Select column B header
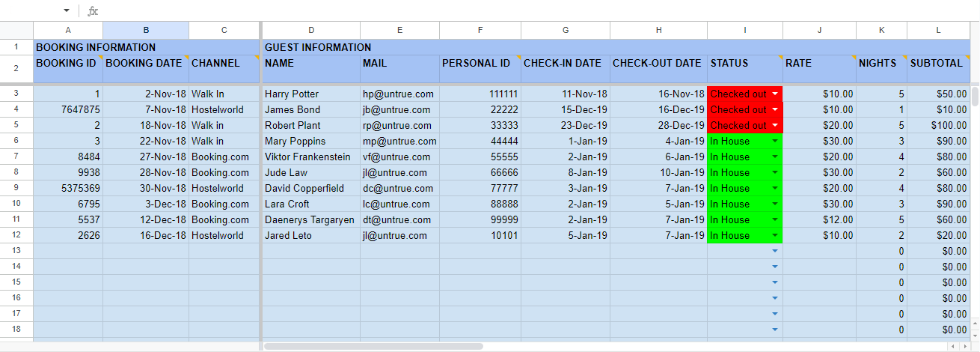Viewport: 980px width, 352px height. pyautogui.click(x=146, y=30)
